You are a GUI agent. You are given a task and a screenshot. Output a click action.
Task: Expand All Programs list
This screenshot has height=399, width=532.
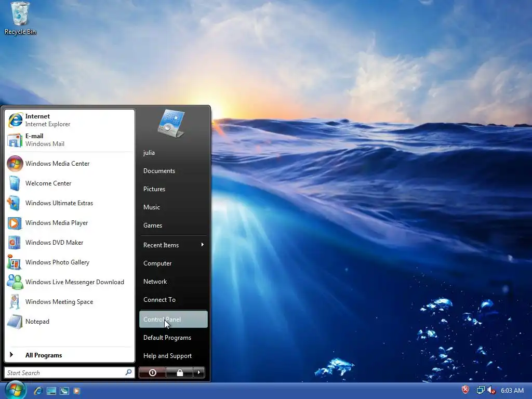tap(70, 355)
